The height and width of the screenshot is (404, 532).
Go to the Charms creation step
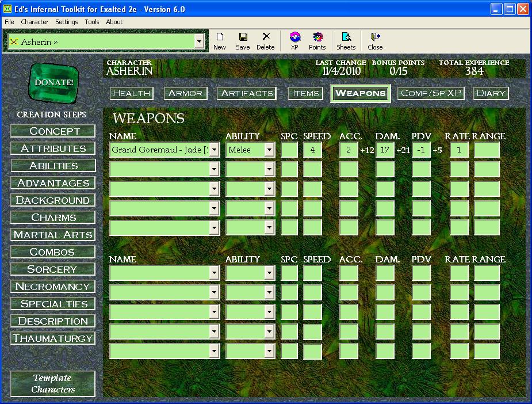pos(53,218)
